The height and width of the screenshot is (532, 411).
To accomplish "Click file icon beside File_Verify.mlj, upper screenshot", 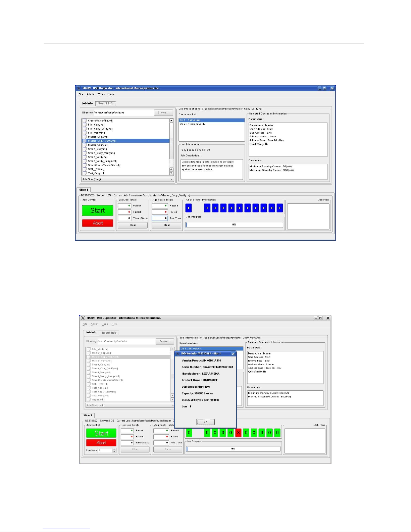I will coord(85,133).
